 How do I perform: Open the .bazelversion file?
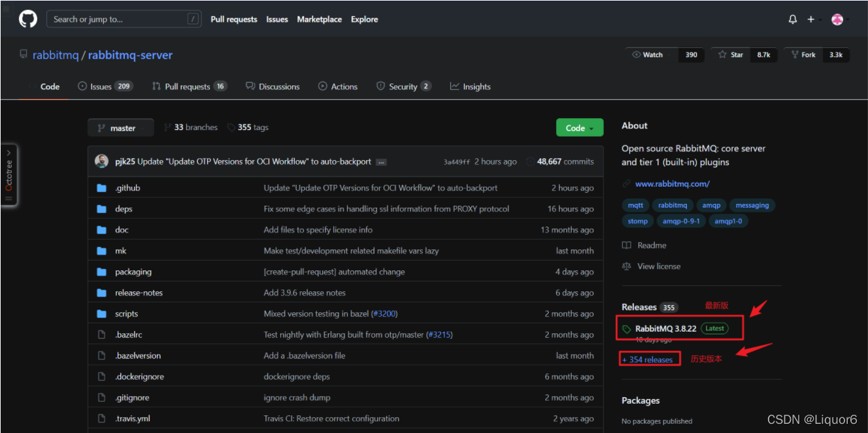click(x=138, y=355)
